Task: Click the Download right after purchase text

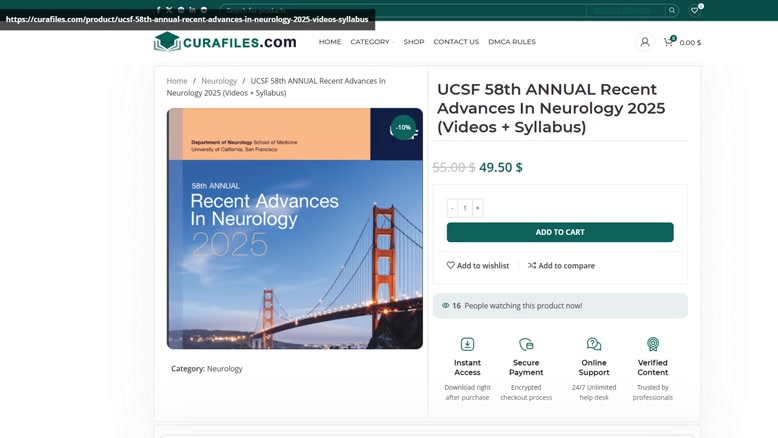Action: point(467,392)
